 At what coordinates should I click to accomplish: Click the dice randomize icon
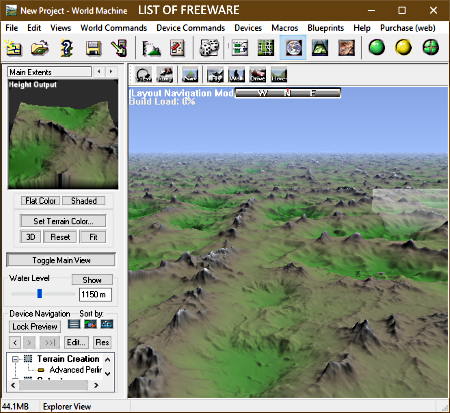(209, 48)
